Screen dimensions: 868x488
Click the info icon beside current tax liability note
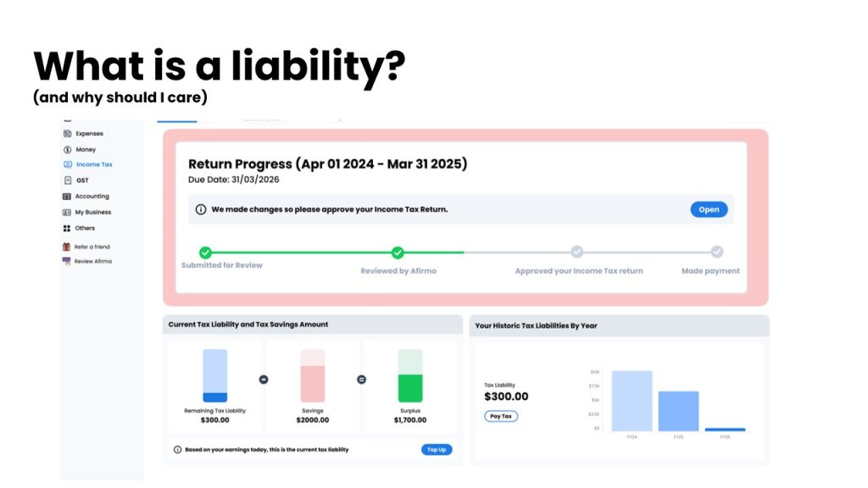[x=177, y=450]
